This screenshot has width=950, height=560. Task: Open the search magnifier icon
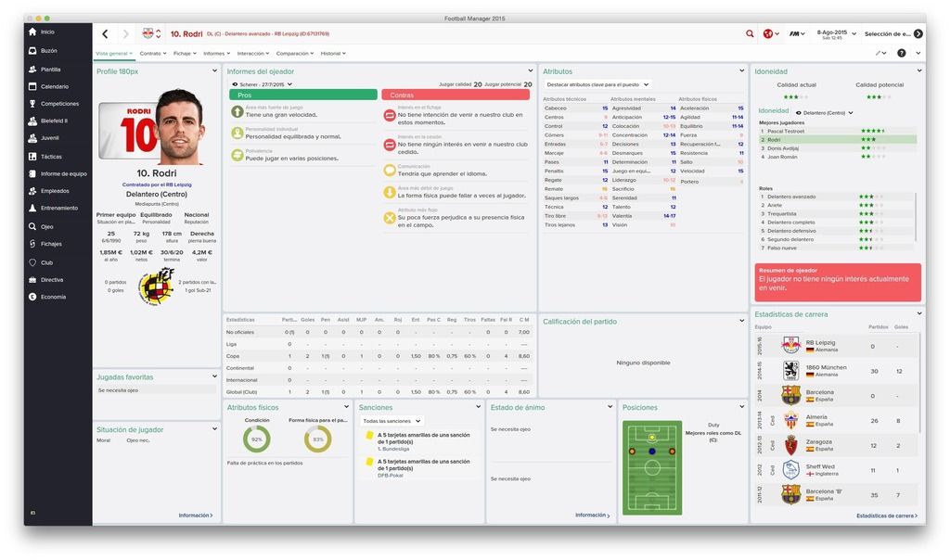click(x=750, y=34)
